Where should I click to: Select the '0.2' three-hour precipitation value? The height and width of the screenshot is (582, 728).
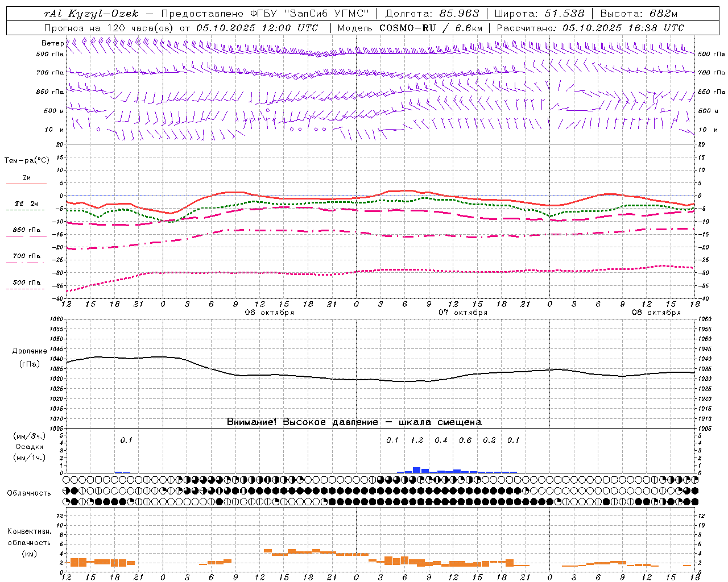[489, 440]
